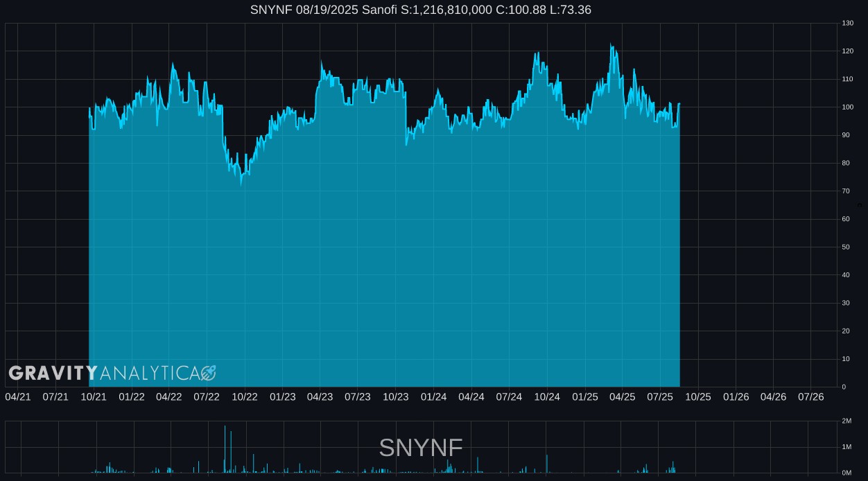This screenshot has width=868, height=481.
Task: Click the 10/22 date on the time axis
Action: [245, 396]
